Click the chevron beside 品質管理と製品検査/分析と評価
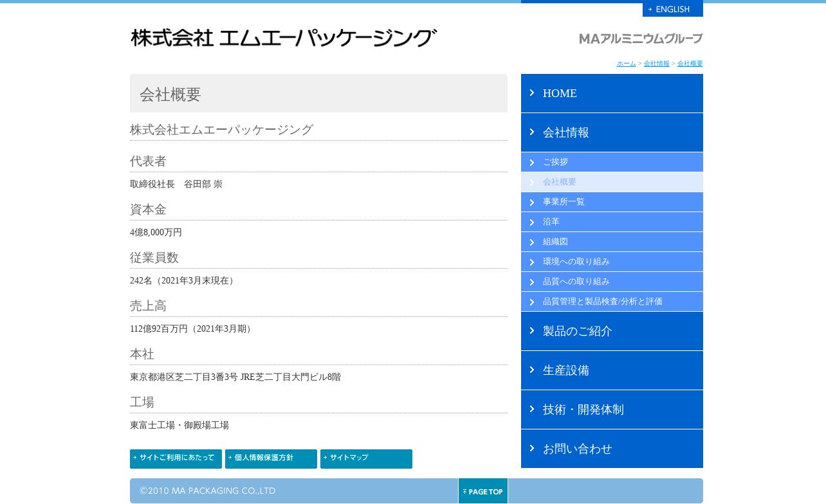The height and width of the screenshot is (504, 826). click(x=532, y=302)
